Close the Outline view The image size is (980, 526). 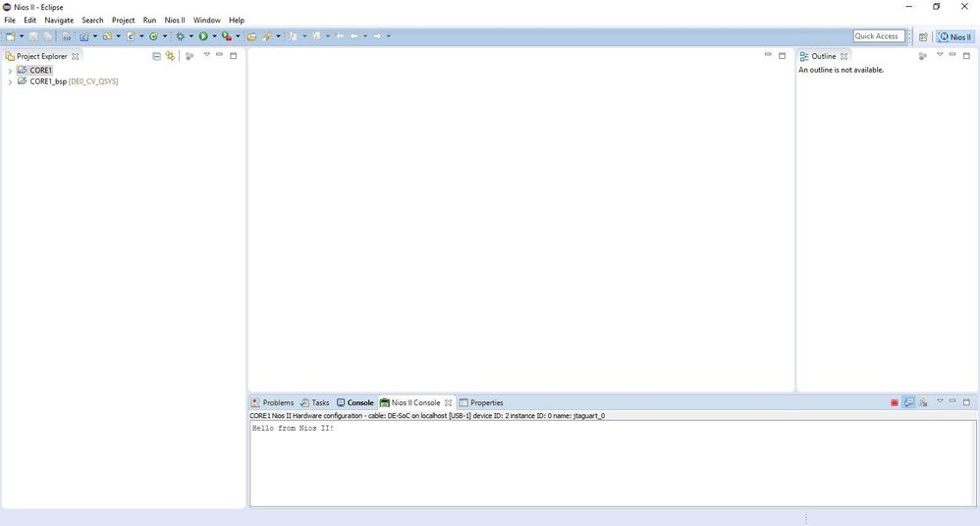[844, 56]
